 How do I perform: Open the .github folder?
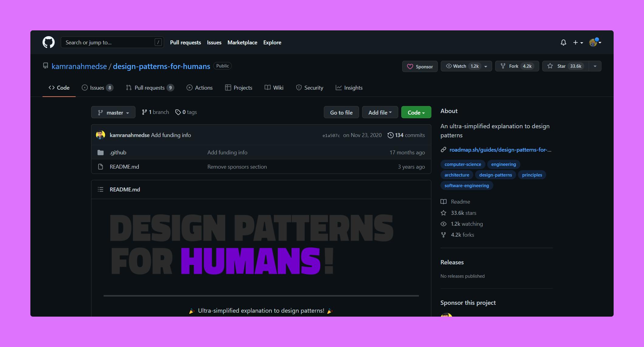tap(118, 153)
